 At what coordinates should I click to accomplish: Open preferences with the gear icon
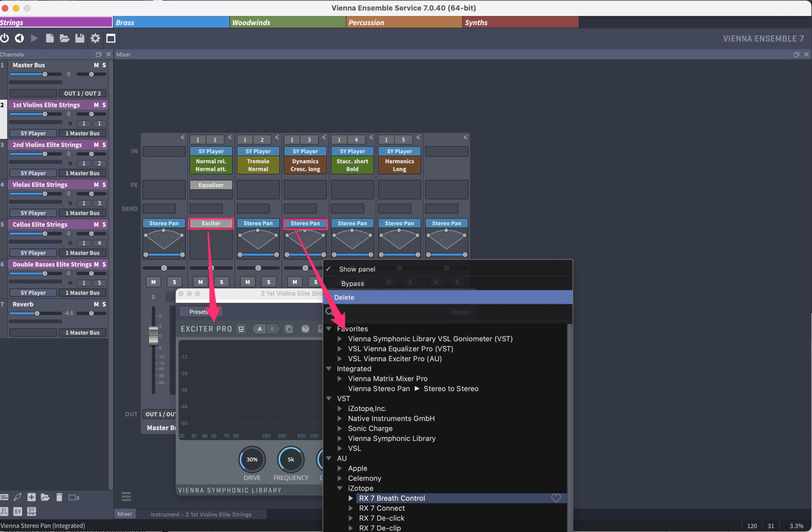95,38
